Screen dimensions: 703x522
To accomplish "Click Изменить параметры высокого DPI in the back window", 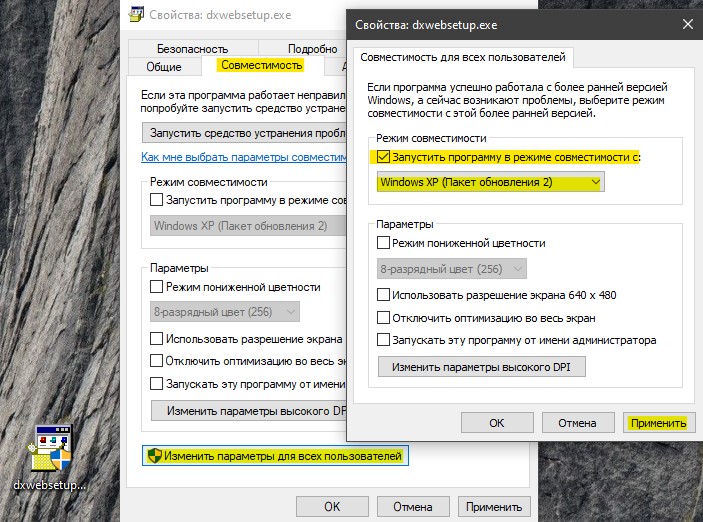I will (249, 411).
